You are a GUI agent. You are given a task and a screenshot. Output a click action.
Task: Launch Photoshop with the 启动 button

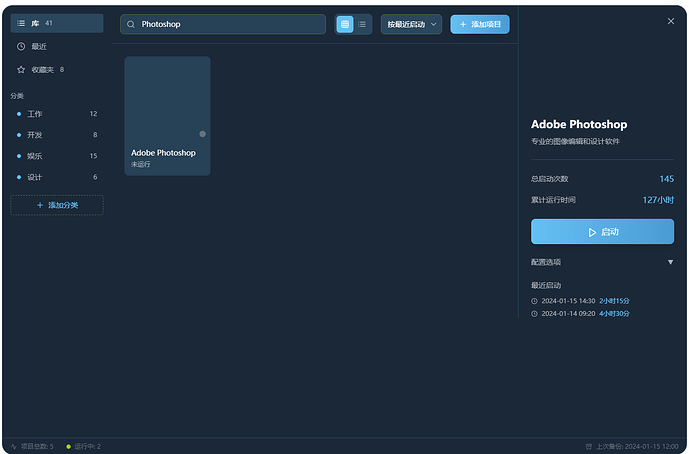coord(602,232)
